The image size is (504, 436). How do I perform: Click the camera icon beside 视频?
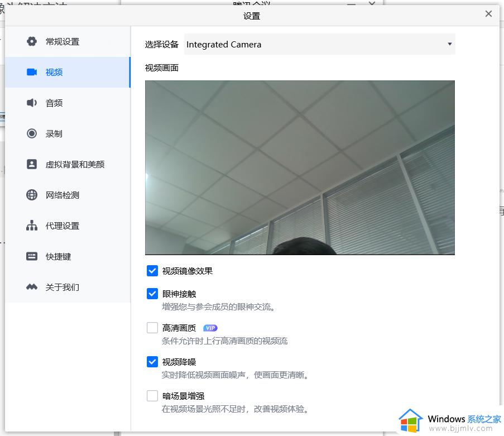[31, 72]
